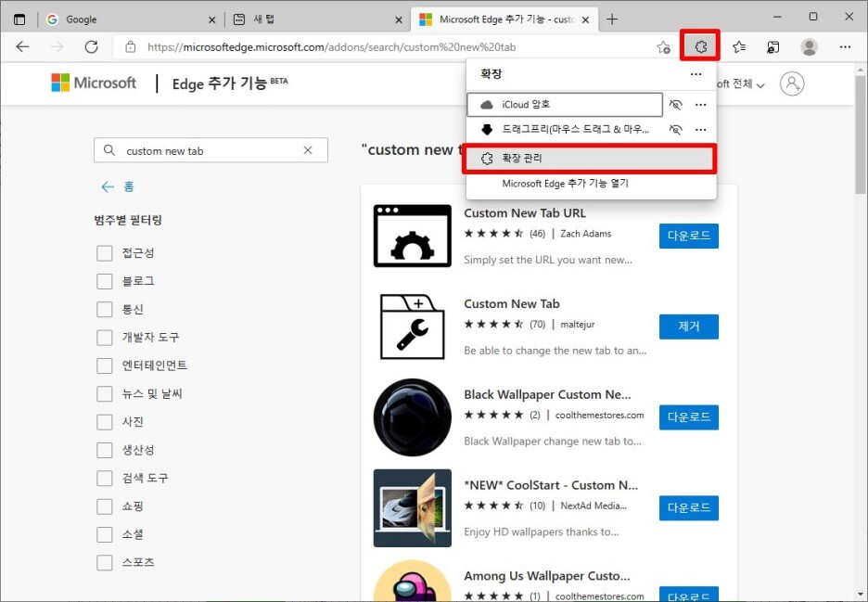Check the 생산성 category filter
This screenshot has width=868, height=602.
(105, 450)
